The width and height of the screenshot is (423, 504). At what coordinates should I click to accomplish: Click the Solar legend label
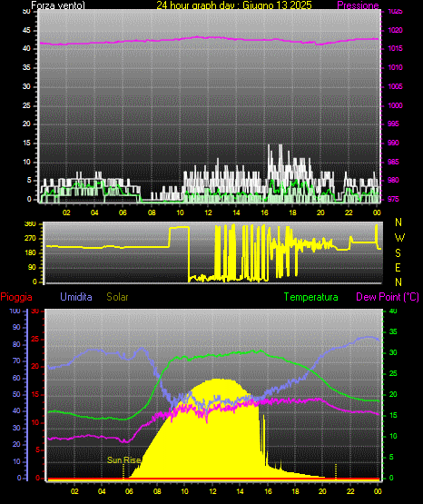click(x=117, y=297)
